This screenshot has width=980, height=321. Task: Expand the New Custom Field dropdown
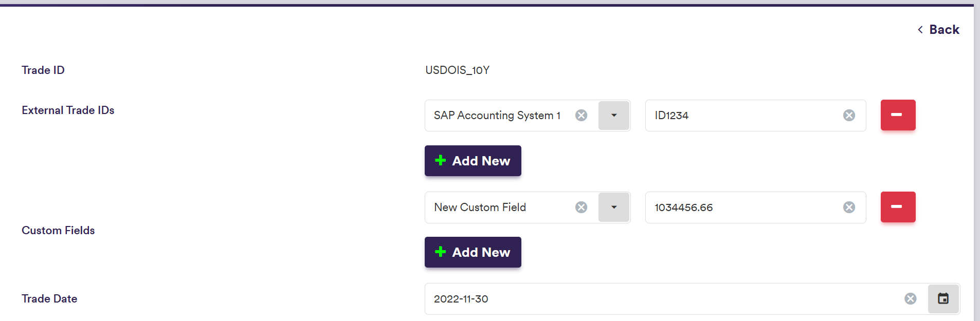(614, 207)
